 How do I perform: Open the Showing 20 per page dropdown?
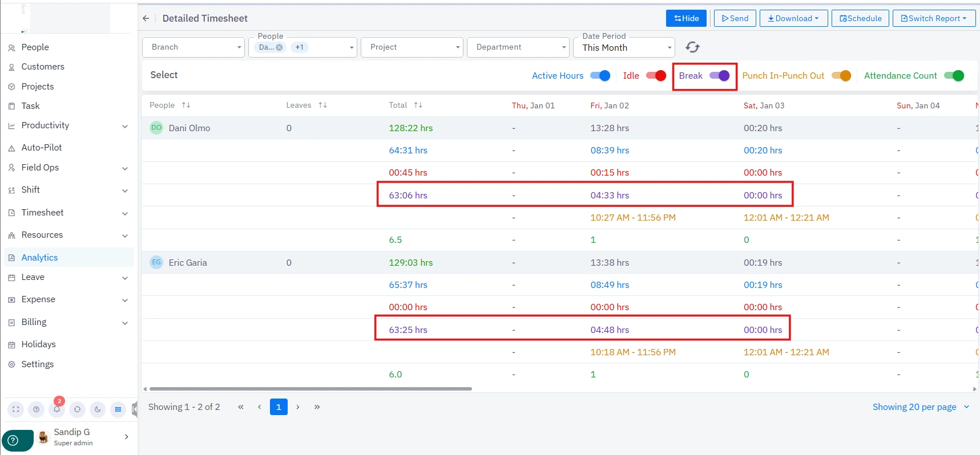[x=920, y=407]
